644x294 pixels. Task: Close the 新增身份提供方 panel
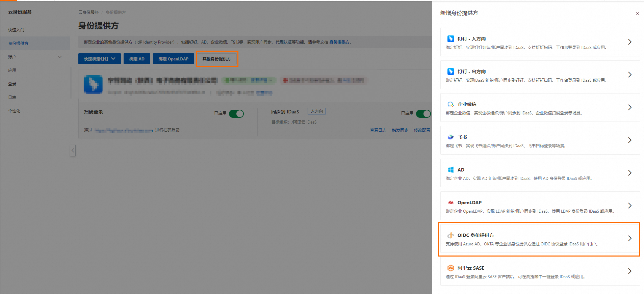637,14
